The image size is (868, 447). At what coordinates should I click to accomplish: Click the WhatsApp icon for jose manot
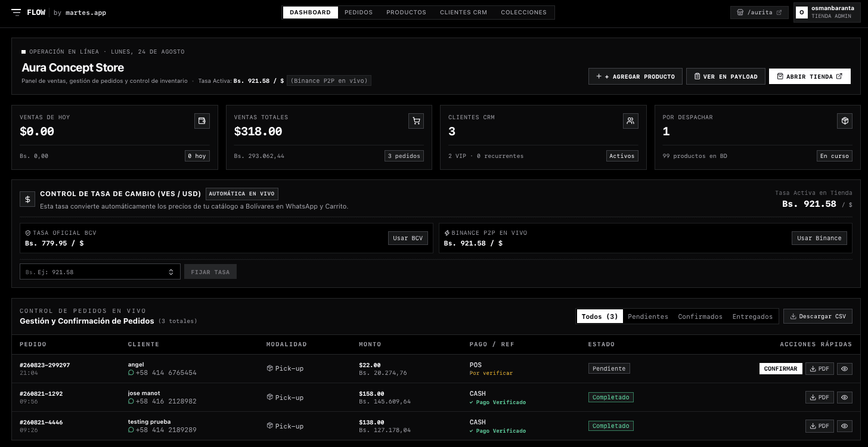(131, 401)
